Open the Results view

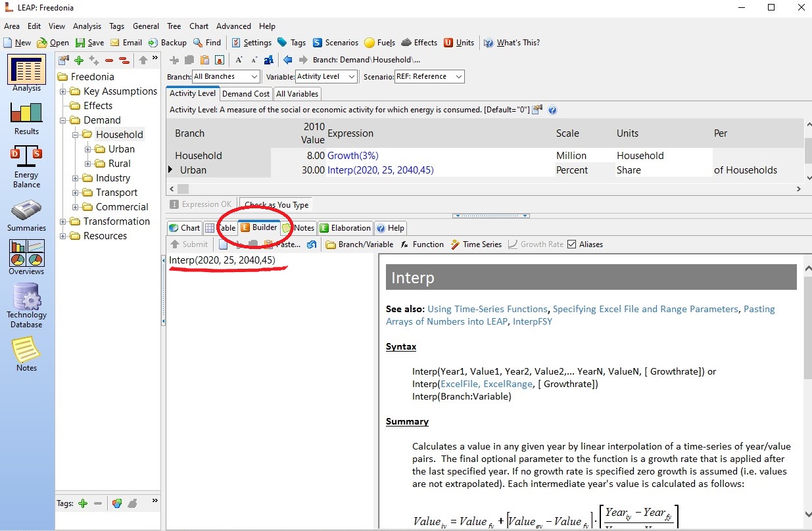point(27,117)
